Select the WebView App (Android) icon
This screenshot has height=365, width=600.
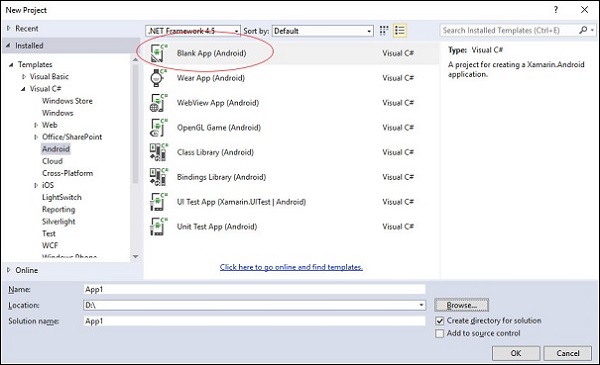(158, 103)
